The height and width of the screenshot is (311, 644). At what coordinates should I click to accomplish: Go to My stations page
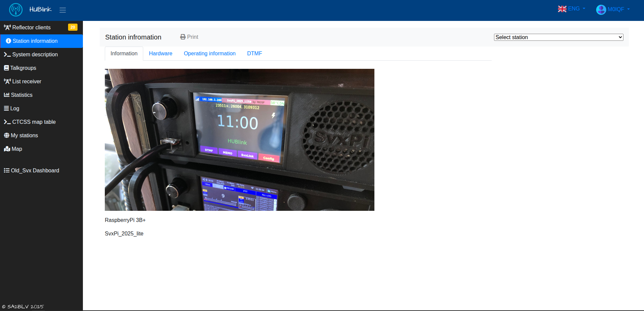(41, 135)
